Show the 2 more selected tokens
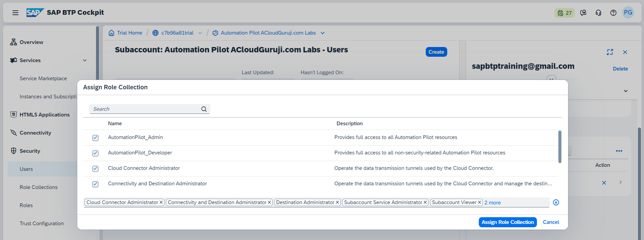This screenshot has height=240, width=644. (x=492, y=203)
